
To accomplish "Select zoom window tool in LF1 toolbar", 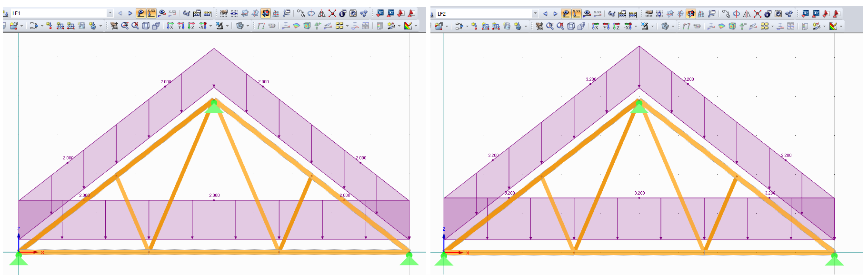I will 125,26.
